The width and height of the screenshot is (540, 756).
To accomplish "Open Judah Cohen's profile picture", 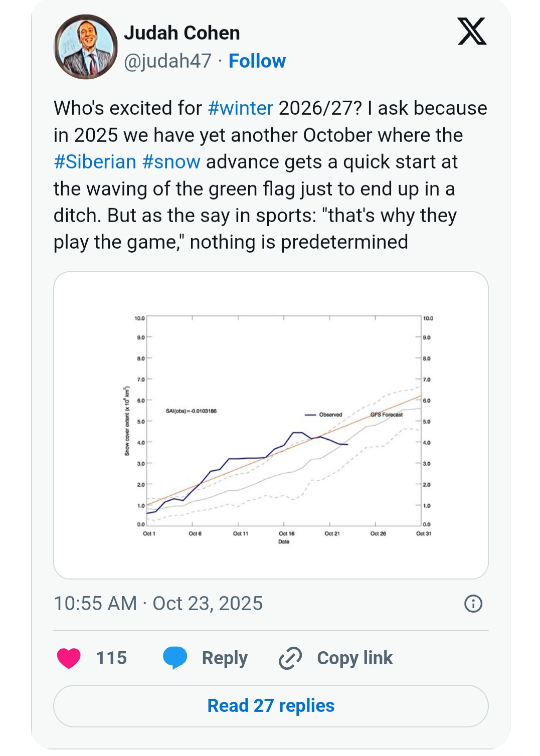I will click(x=86, y=47).
